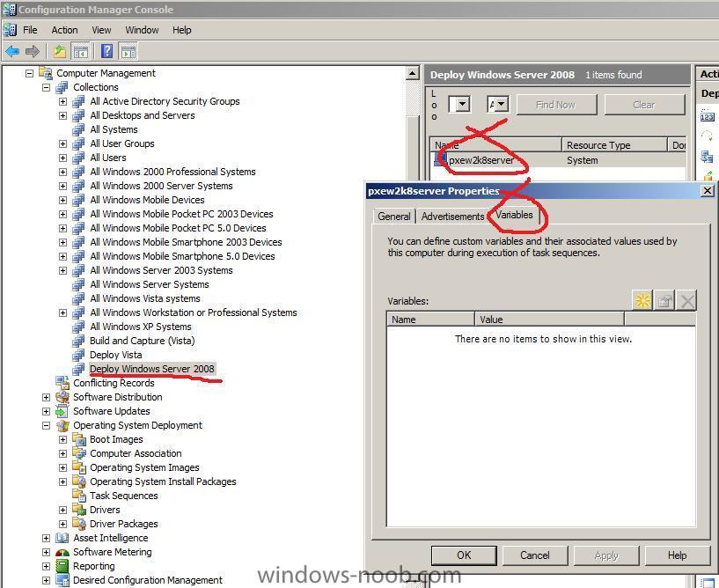Image resolution: width=719 pixels, height=588 pixels.
Task: Click the Resource Type column header
Action: click(614, 145)
